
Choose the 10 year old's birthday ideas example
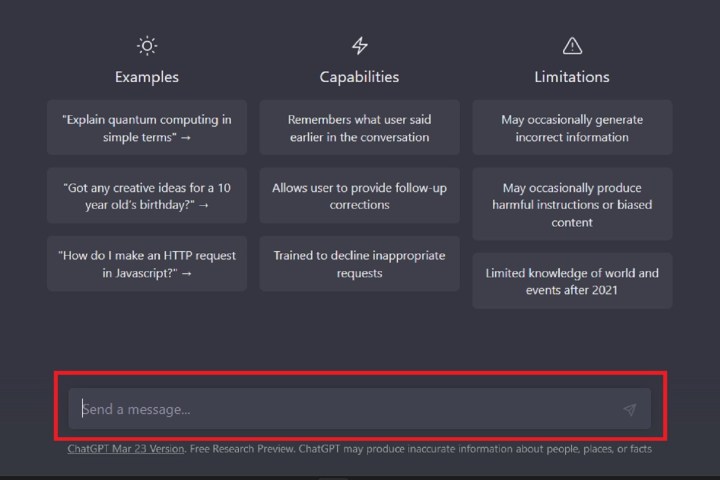coord(147,196)
